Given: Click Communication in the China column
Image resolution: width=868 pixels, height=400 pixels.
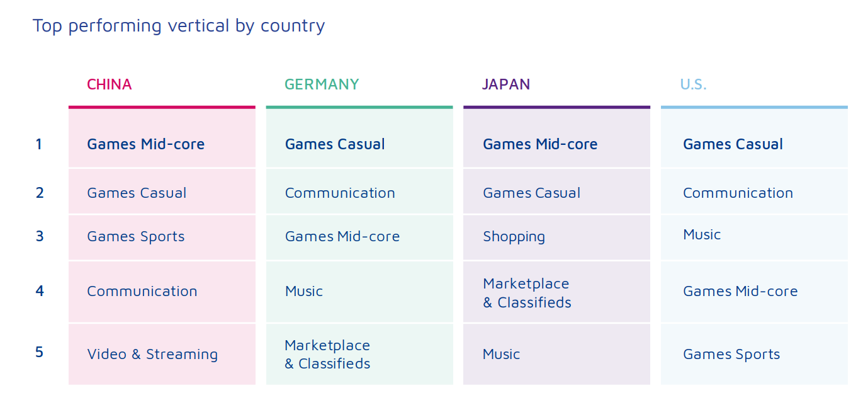Looking at the screenshot, I should (142, 291).
